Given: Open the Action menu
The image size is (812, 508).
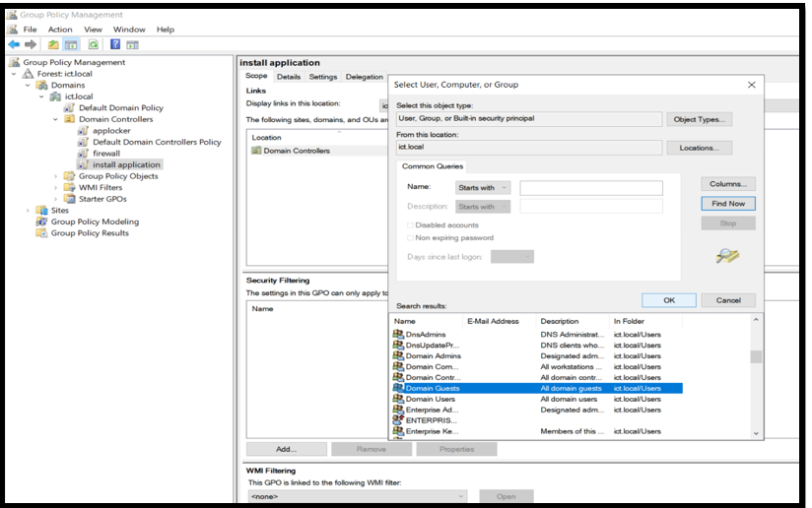Looking at the screenshot, I should (x=60, y=30).
